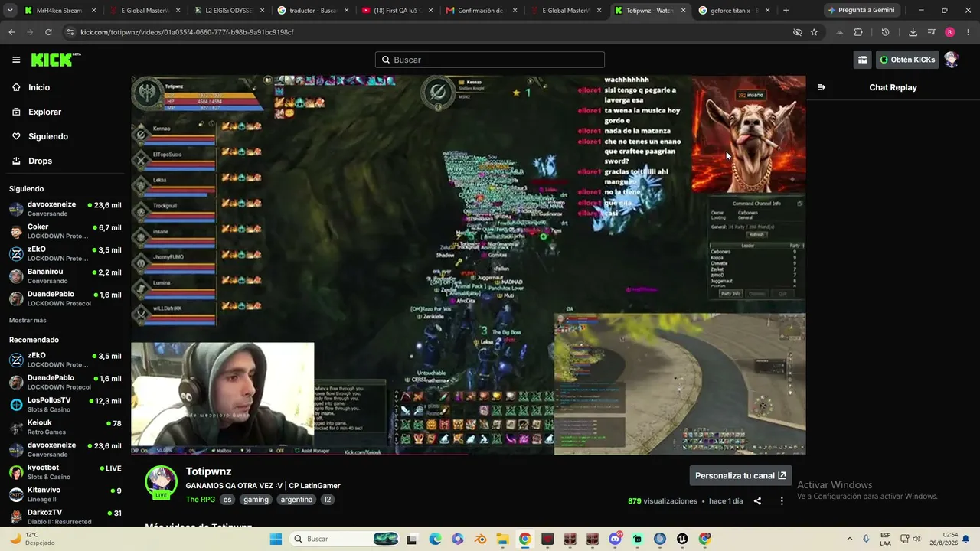Click the site info icon in address bar
980x551 pixels.
pos(70,32)
